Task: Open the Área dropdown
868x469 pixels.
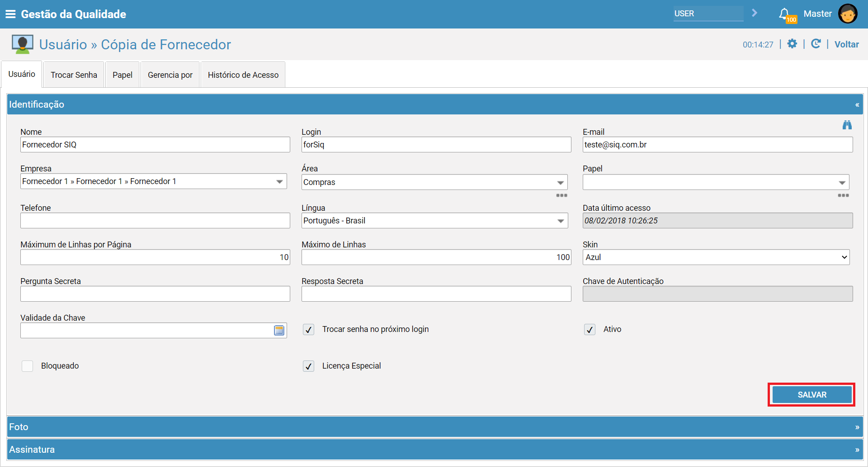Action: 434,182
